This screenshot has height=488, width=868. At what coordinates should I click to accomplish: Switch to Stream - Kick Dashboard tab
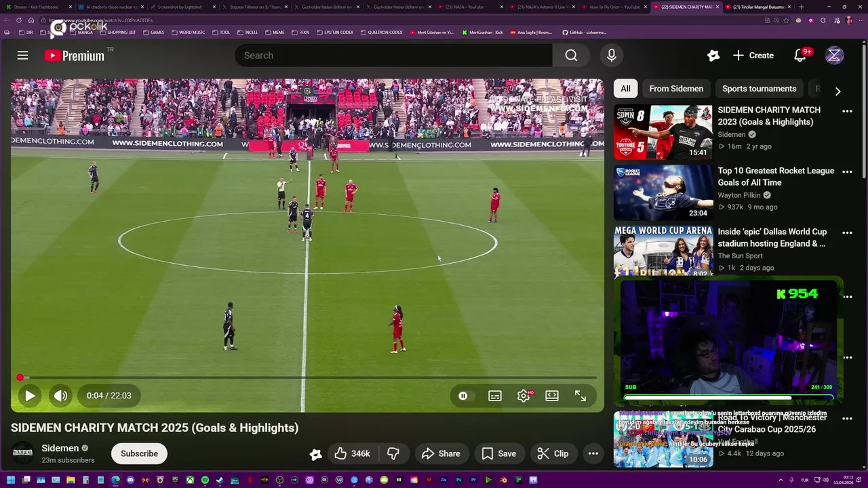pos(39,7)
